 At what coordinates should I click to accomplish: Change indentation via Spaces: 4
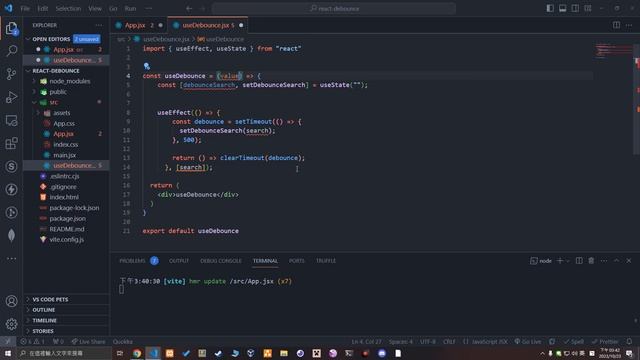tap(400, 341)
